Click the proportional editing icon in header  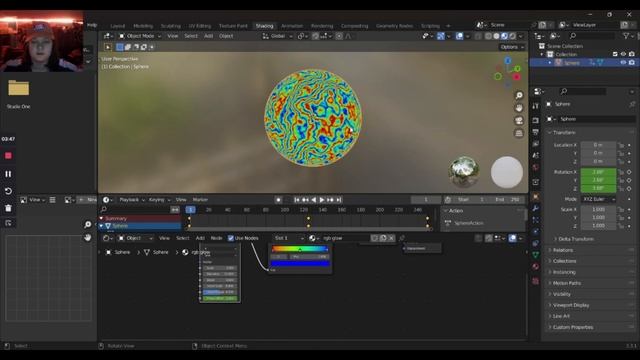pos(339,36)
